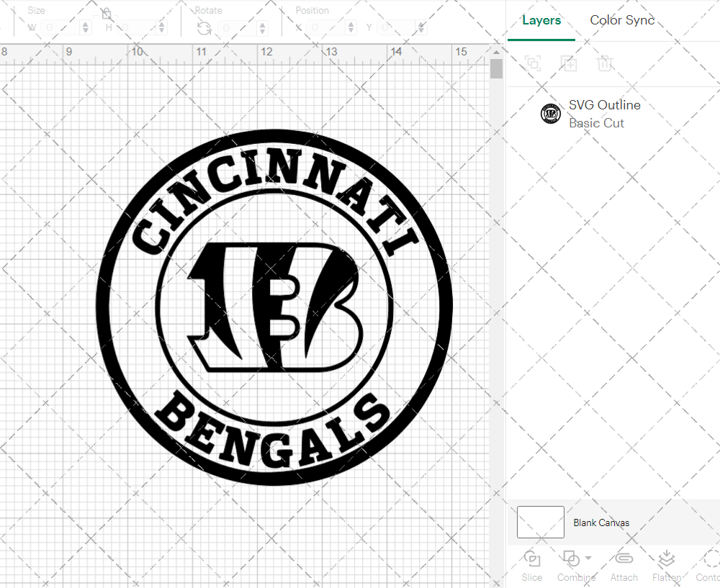Select the Bengals logo on canvas
The width and height of the screenshot is (720, 588).
[274, 307]
